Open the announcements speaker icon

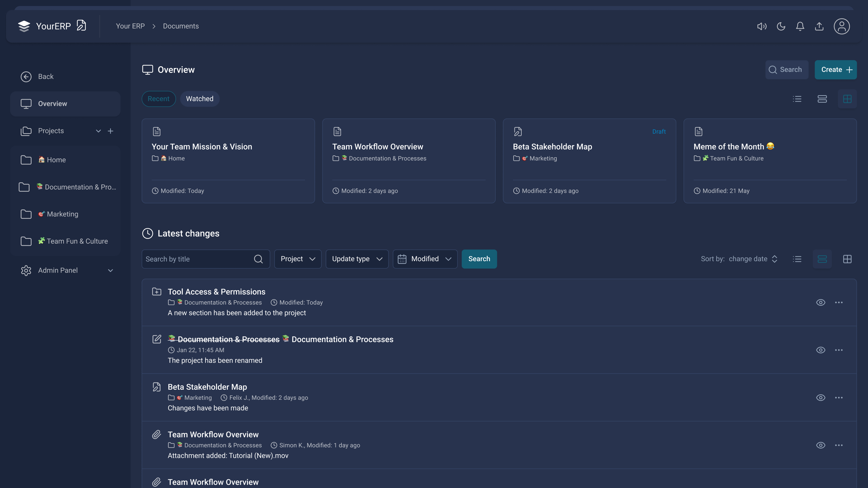coord(762,26)
